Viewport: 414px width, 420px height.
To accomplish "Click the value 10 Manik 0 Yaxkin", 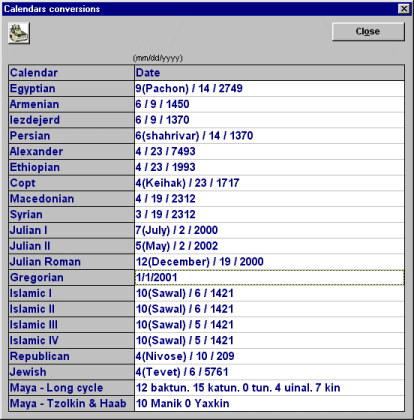I will click(269, 403).
